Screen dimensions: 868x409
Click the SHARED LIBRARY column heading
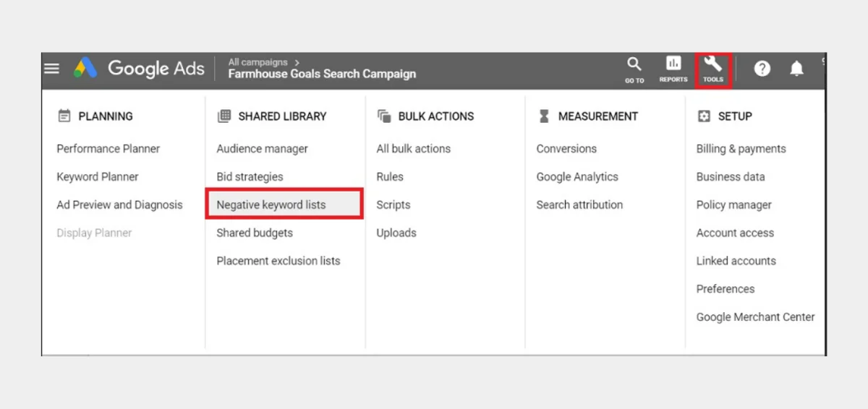pos(283,116)
